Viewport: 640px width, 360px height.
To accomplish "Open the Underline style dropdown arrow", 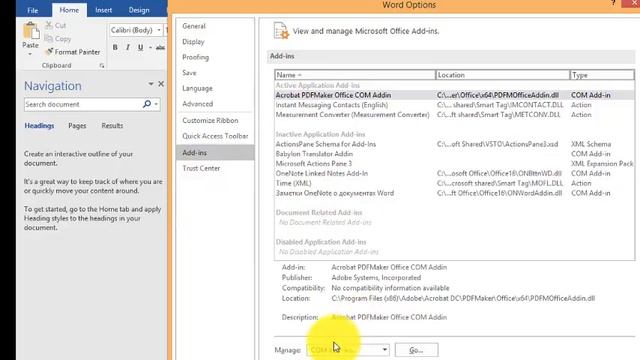I will coord(150,47).
